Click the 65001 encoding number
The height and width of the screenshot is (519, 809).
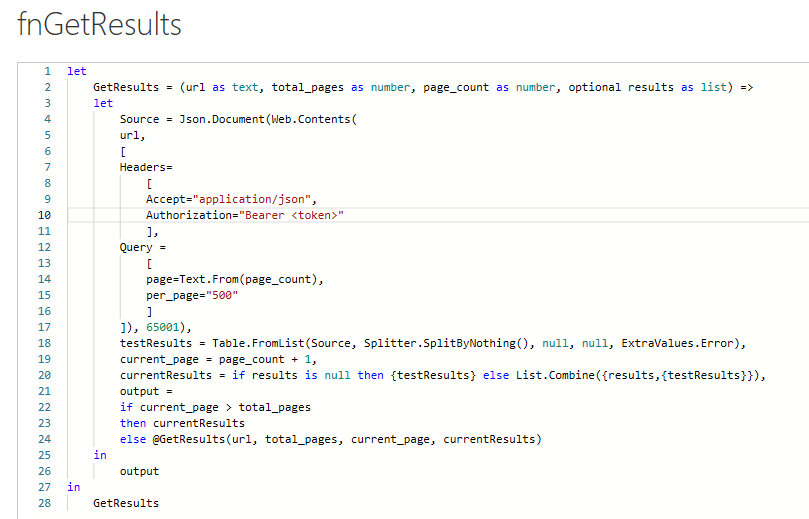(163, 327)
